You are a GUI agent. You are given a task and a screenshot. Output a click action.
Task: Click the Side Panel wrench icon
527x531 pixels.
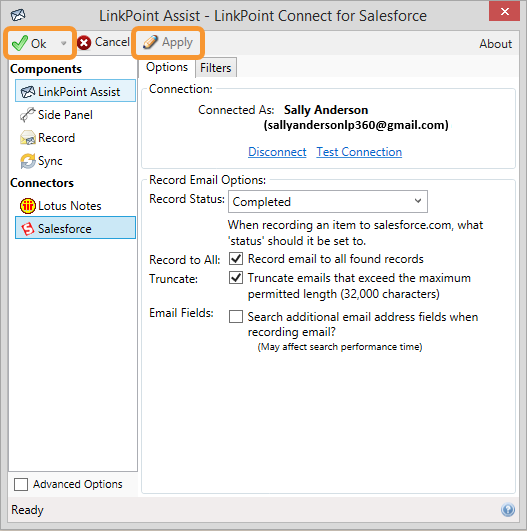27,115
